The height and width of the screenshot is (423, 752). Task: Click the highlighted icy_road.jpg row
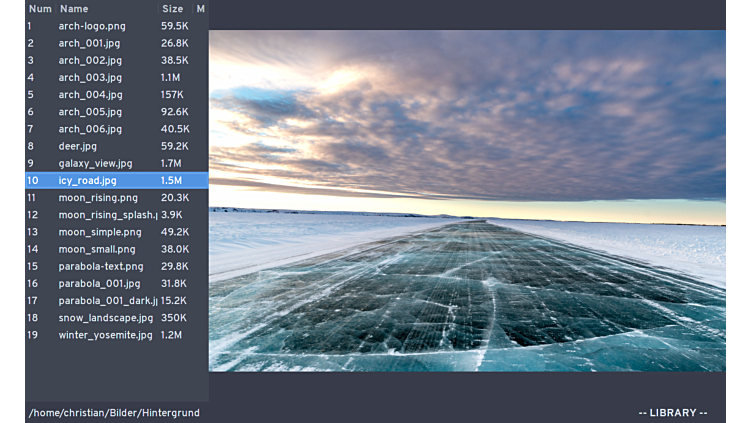[x=87, y=181]
